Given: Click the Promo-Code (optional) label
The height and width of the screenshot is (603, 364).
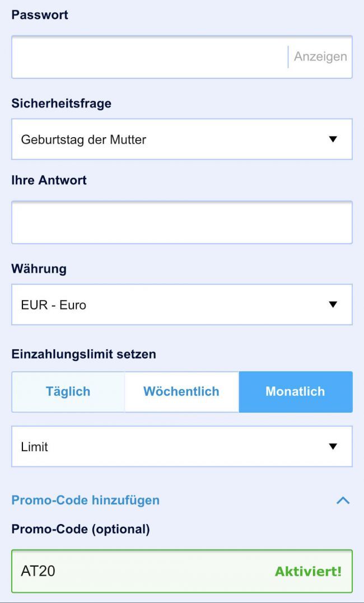Looking at the screenshot, I should click(x=81, y=529).
